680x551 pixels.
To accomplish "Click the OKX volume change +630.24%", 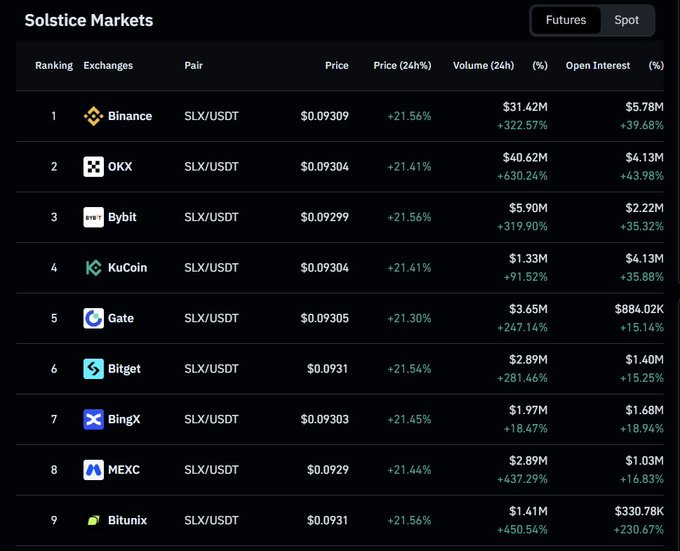I will 522,176.
